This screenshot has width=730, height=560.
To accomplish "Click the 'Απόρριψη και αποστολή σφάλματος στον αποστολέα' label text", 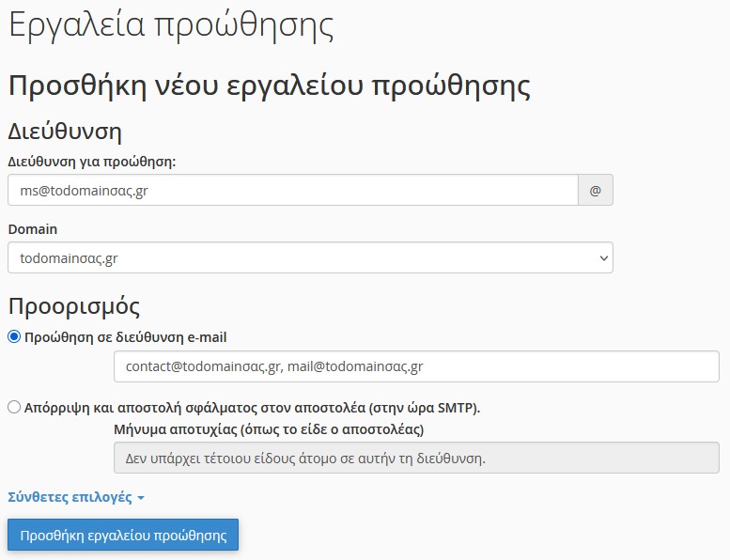I will pyautogui.click(x=252, y=408).
